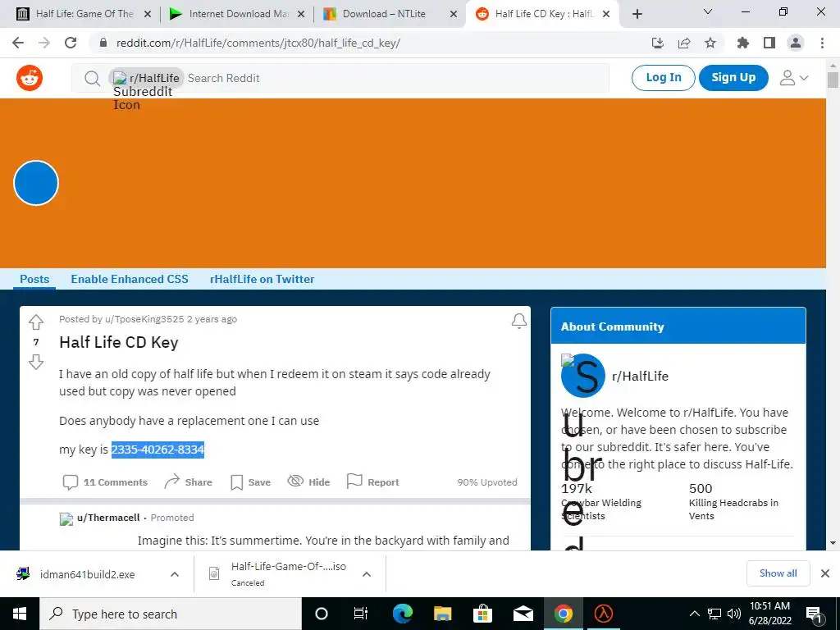This screenshot has width=840, height=630.
Task: Open File Explorer from taskbar
Action: point(443,614)
